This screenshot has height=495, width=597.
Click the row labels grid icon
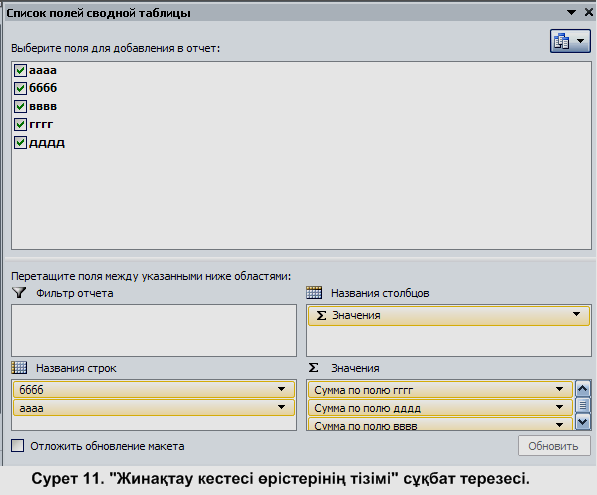click(19, 368)
